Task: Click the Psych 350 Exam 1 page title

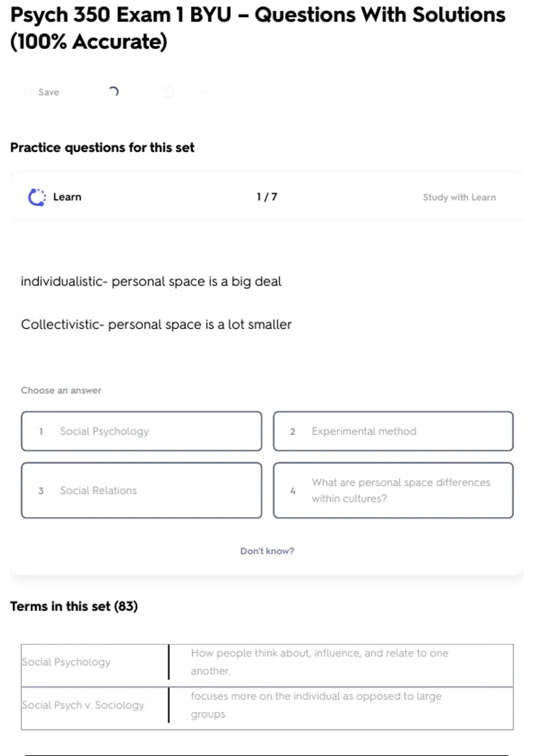Action: pos(257,28)
